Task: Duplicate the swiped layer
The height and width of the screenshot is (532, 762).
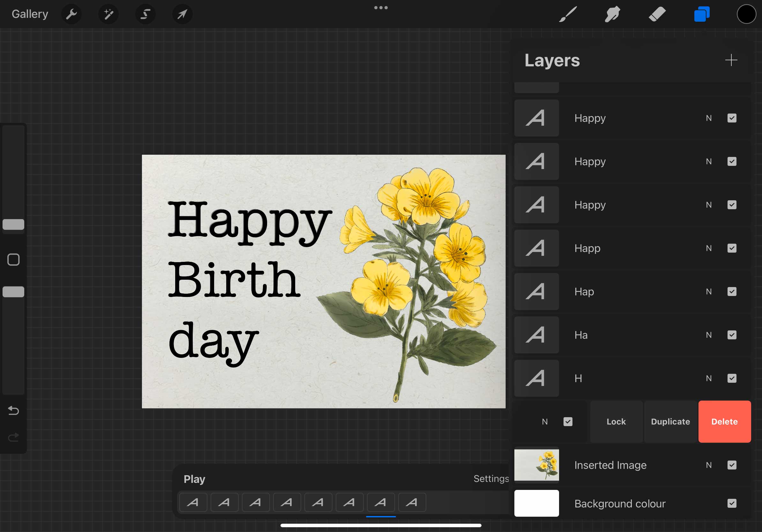Action: [x=670, y=422]
